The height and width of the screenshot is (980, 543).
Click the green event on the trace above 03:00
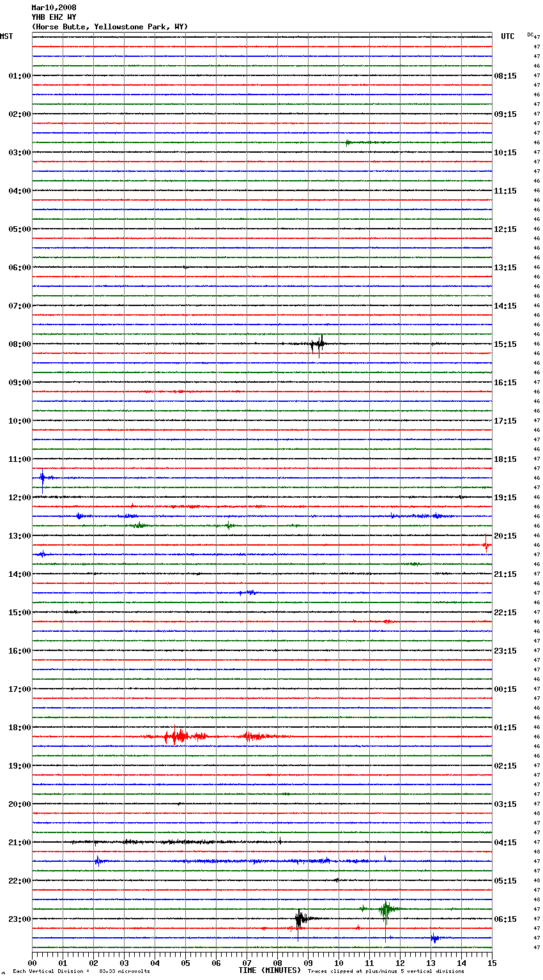(349, 142)
